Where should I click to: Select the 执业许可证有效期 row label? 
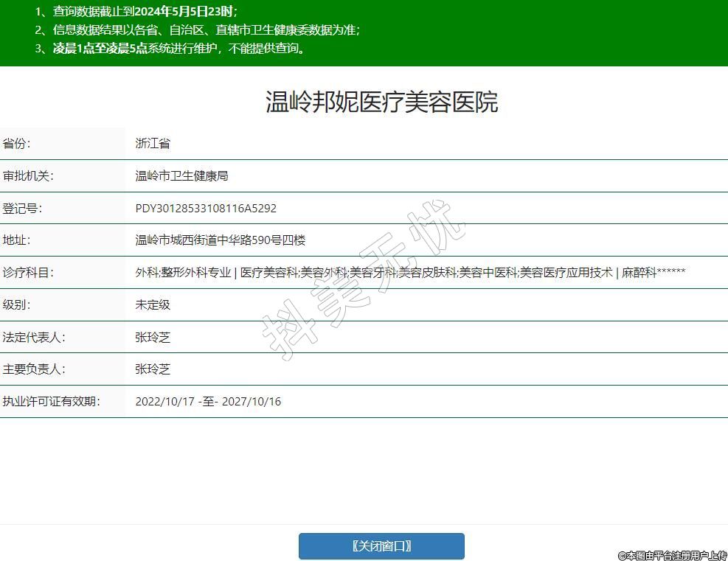(x=51, y=402)
